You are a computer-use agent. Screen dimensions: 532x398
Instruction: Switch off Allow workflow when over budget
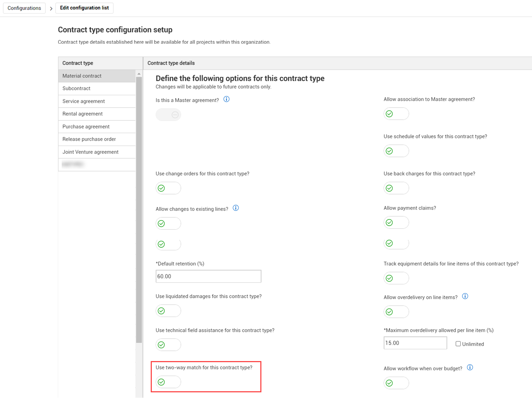click(396, 383)
